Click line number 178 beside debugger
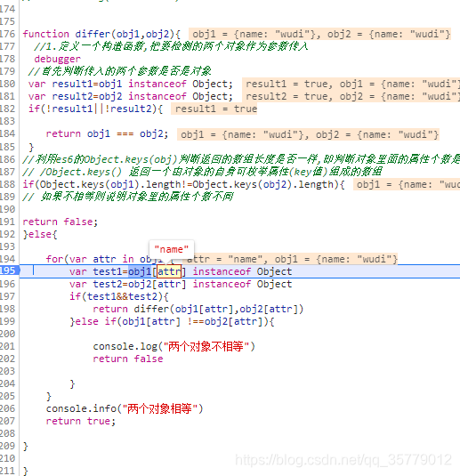 (x=8, y=59)
